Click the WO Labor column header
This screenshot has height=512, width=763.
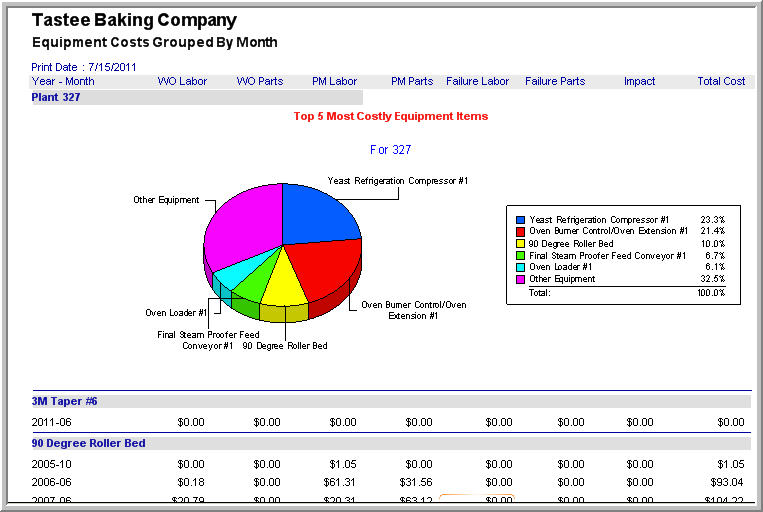[x=182, y=81]
